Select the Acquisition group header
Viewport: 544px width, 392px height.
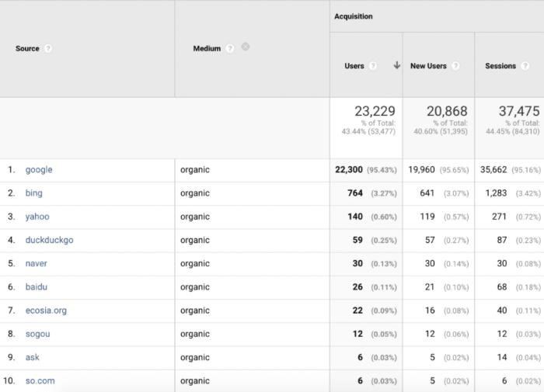tap(354, 16)
